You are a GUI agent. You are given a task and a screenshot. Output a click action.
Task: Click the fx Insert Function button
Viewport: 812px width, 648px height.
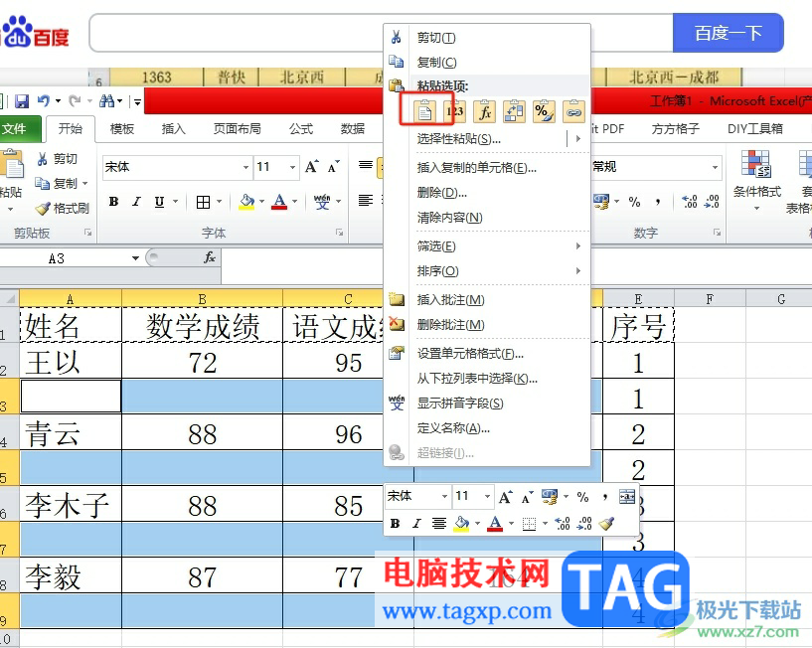[x=210, y=257]
